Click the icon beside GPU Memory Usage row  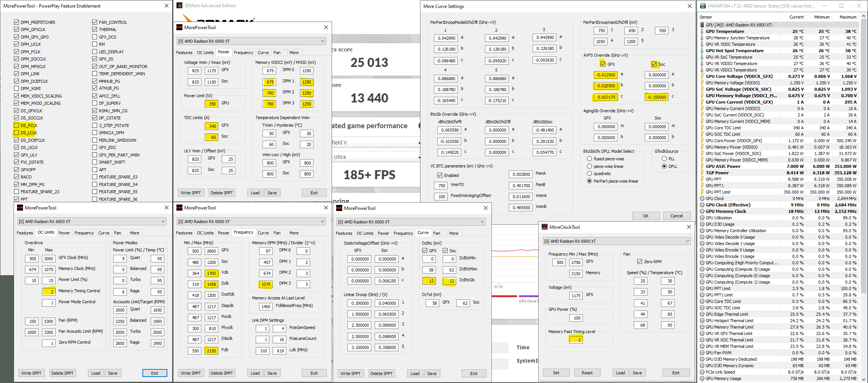point(702,378)
